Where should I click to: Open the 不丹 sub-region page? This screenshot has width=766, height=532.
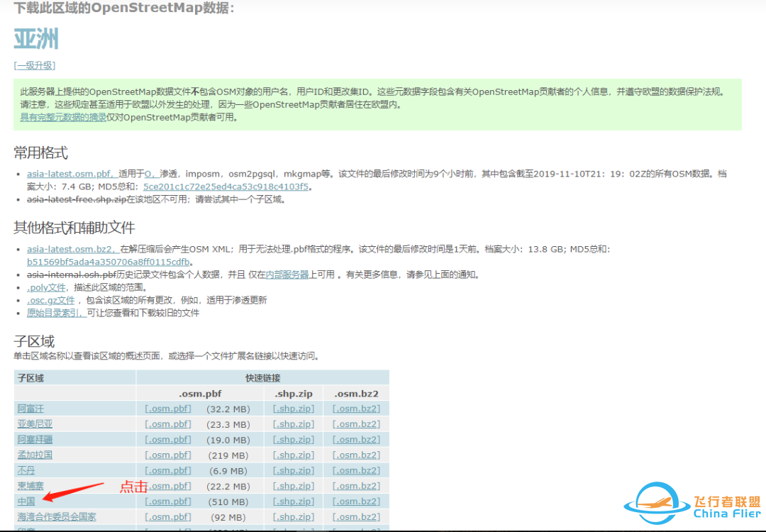[x=26, y=470]
